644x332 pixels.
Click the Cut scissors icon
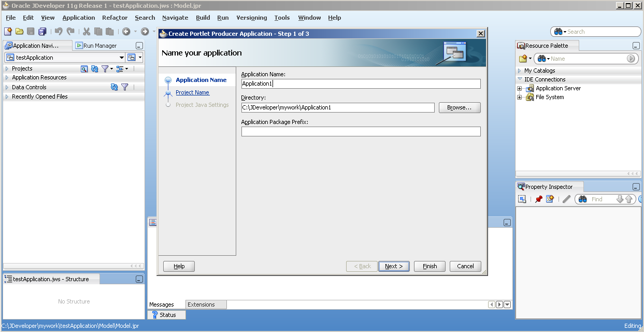point(87,32)
